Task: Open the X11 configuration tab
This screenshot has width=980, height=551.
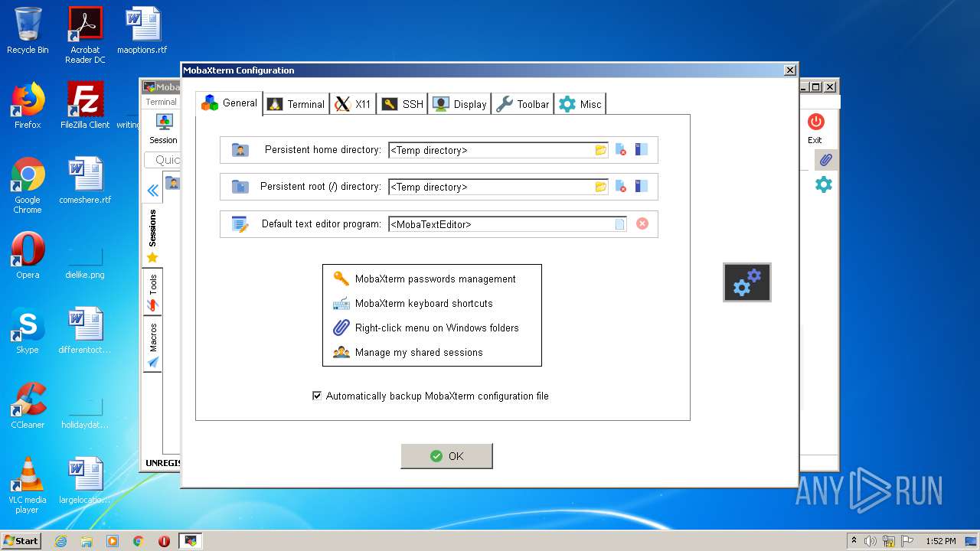Action: click(353, 104)
